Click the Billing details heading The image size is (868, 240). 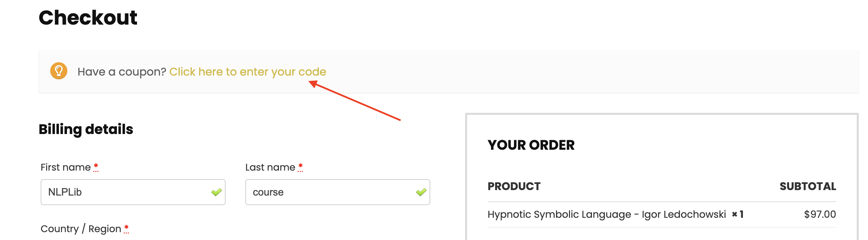86,129
